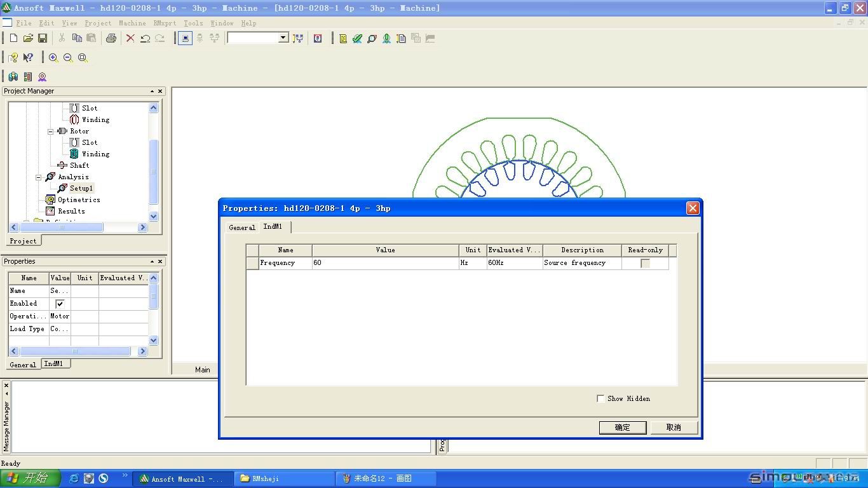The height and width of the screenshot is (488, 868).
Task: Select Rotor Winding in the project tree
Action: click(95, 154)
